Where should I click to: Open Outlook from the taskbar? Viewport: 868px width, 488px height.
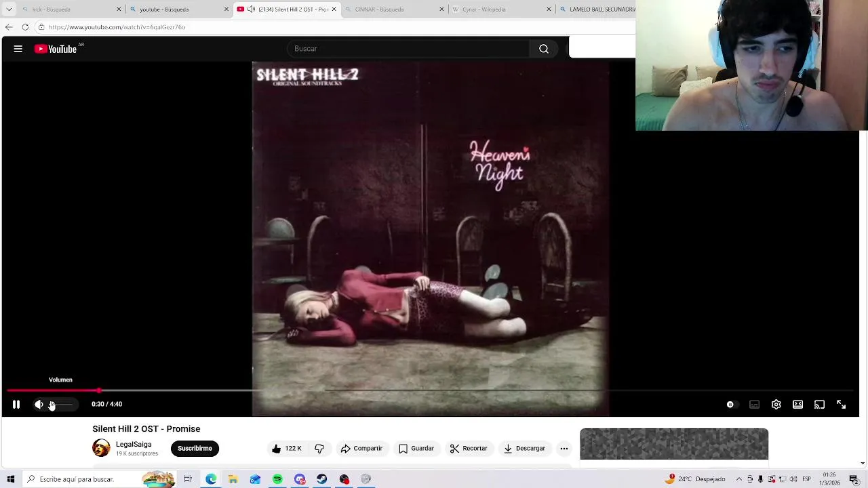(255, 479)
